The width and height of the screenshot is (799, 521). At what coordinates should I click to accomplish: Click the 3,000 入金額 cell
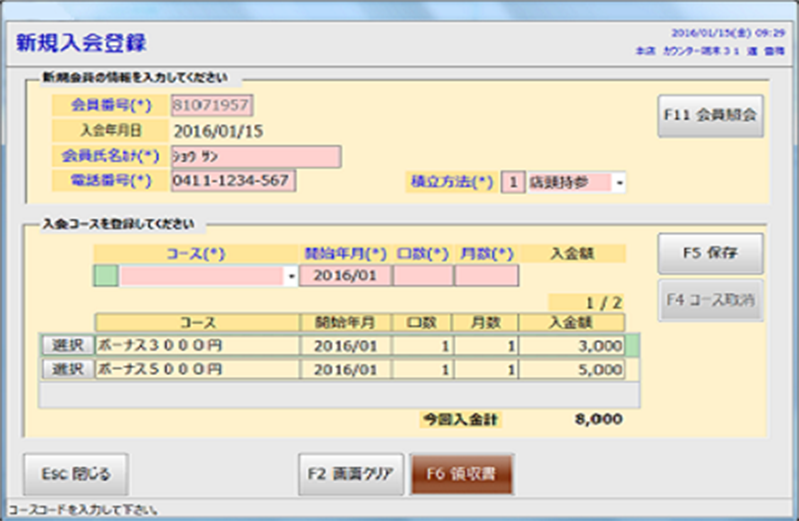click(572, 344)
